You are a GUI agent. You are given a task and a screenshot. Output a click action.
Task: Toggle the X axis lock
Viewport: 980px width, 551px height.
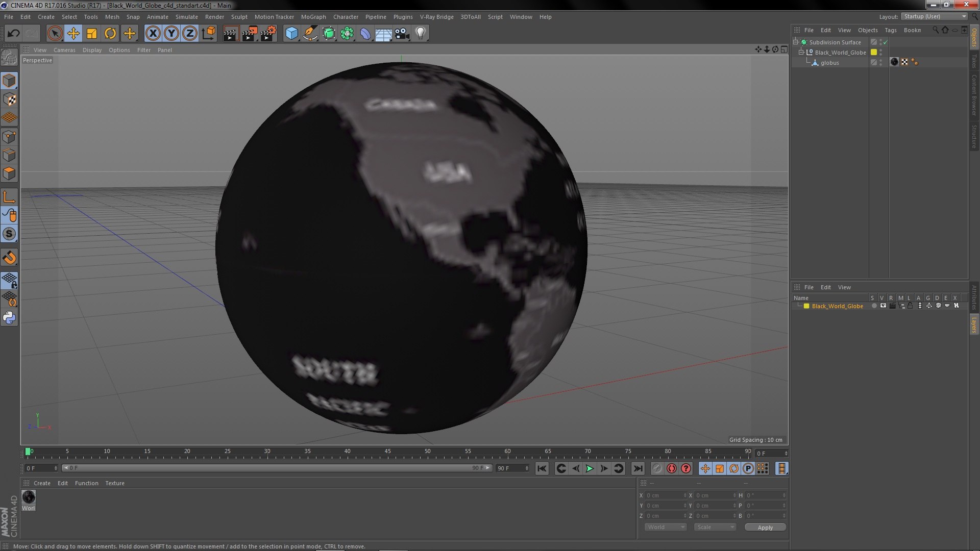[x=153, y=34]
